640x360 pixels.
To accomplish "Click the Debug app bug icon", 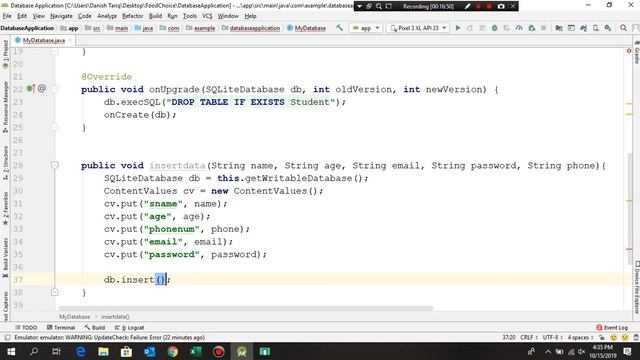I will click(x=494, y=28).
